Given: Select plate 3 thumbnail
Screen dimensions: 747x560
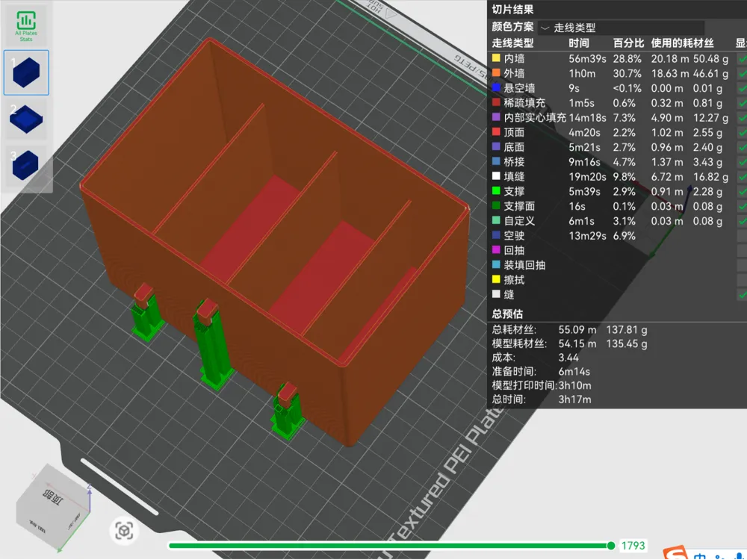Looking at the screenshot, I should click(x=26, y=166).
